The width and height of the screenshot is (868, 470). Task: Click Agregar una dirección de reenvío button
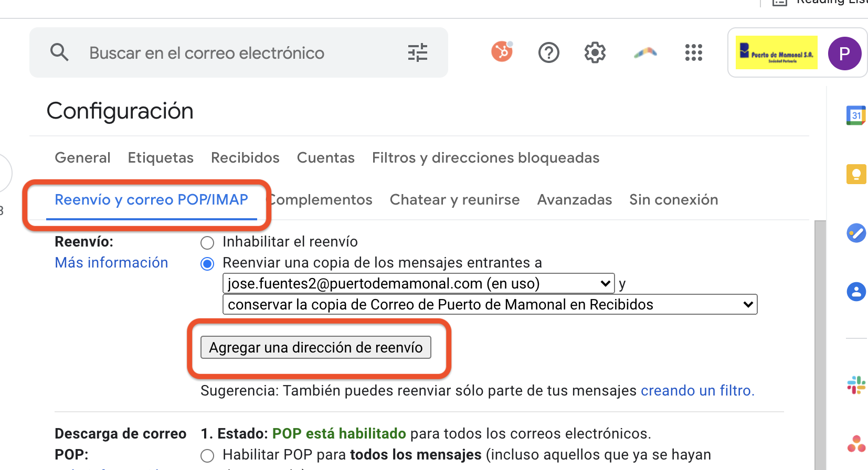(316, 347)
